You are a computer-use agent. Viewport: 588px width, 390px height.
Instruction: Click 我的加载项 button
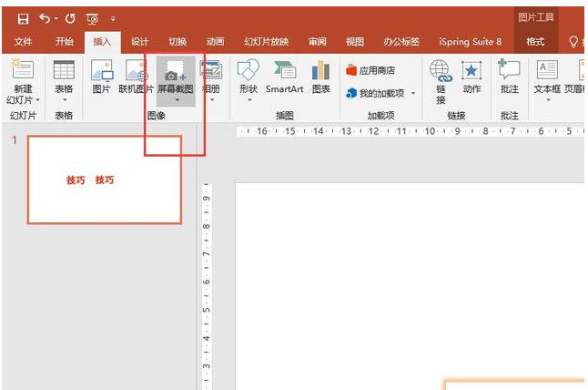[375, 93]
